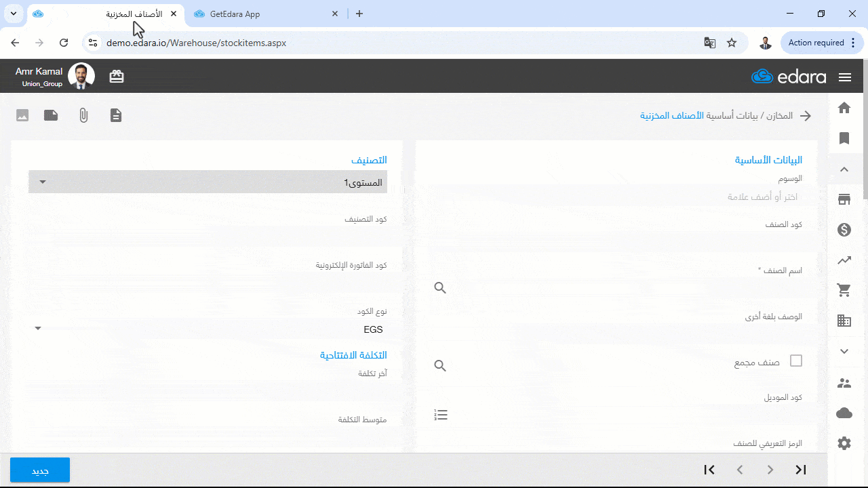Toggle the صنف مجمع checkbox
Viewport: 868px width, 488px height.
pos(796,361)
